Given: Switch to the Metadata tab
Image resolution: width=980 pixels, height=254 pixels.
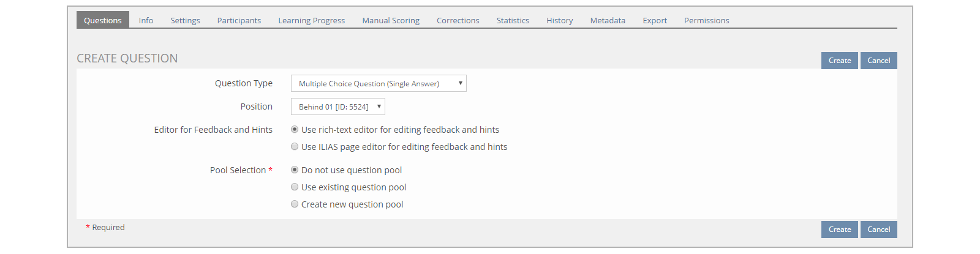Looking at the screenshot, I should 608,20.
